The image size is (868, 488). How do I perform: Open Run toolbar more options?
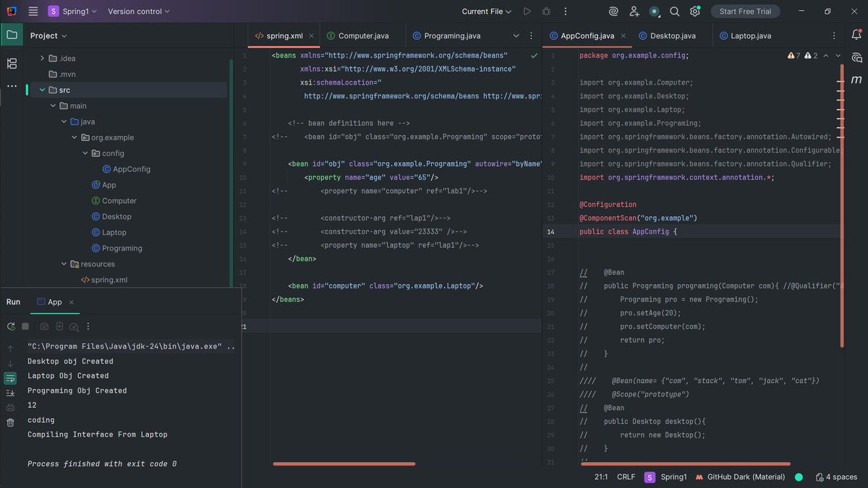click(88, 326)
